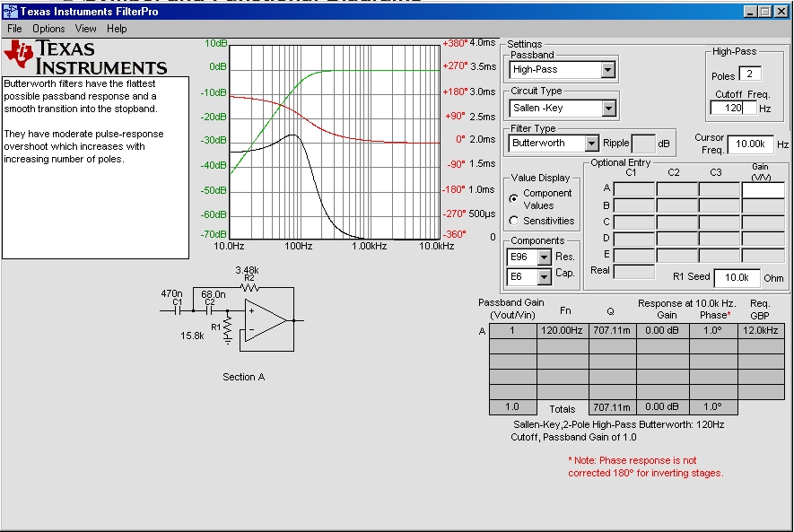Click the Totals gain cell showing 0.00 dB
794x532 pixels.
coord(662,407)
